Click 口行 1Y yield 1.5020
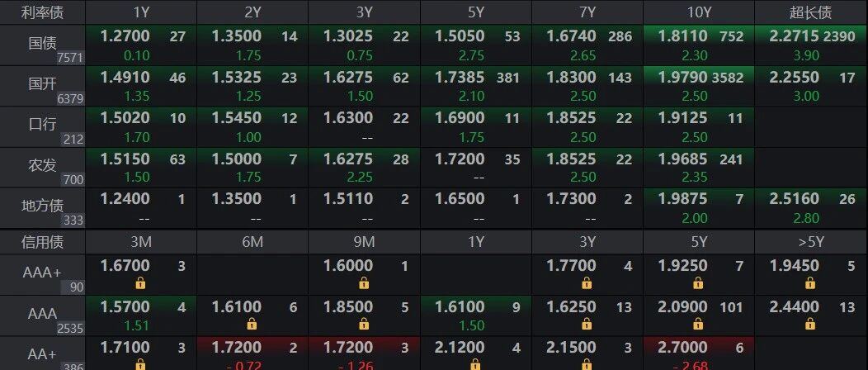868x370 pixels. (x=125, y=118)
